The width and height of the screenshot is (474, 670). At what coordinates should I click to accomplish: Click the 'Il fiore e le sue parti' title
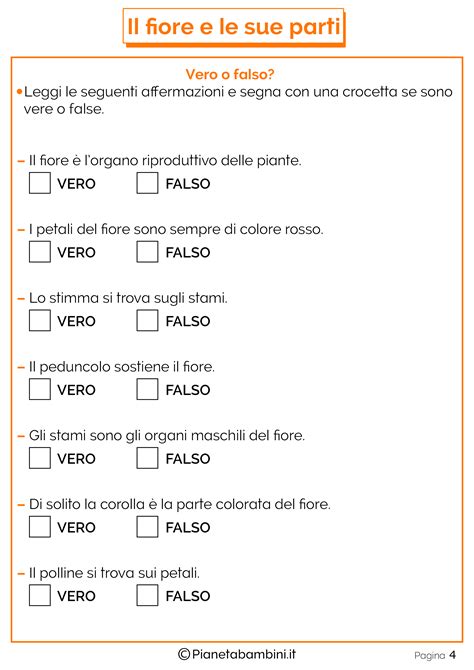pos(234,26)
